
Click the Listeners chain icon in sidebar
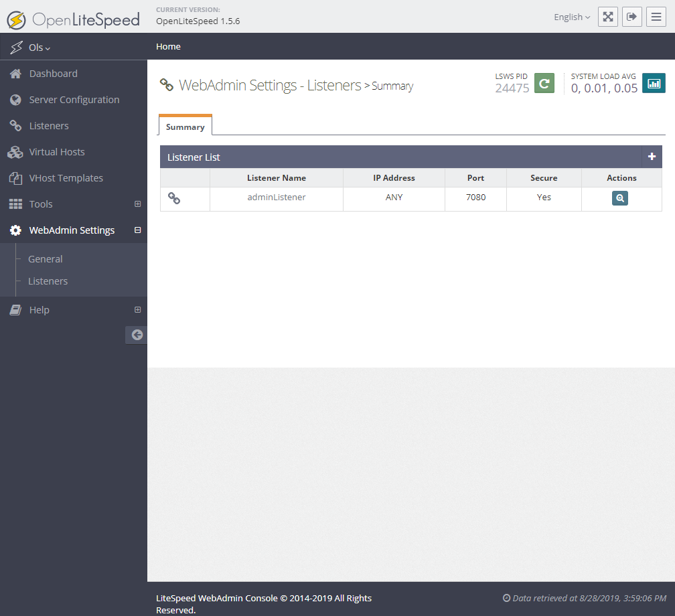[x=15, y=126]
